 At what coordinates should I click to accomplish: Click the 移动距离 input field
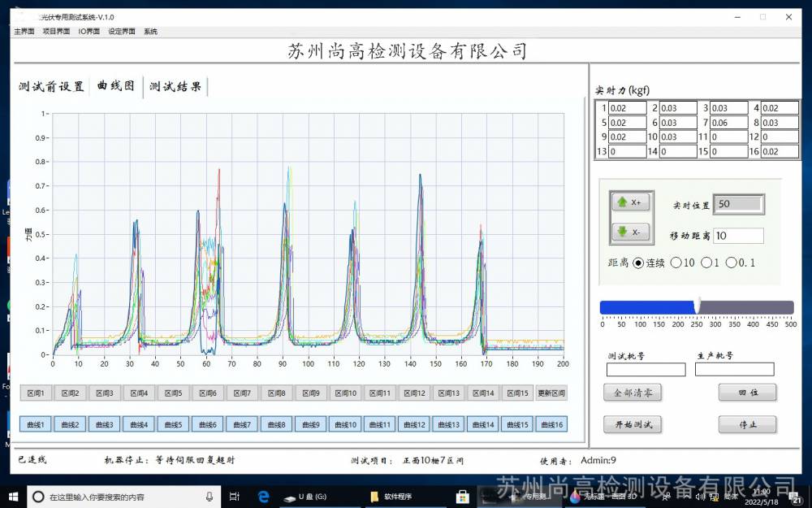click(738, 236)
